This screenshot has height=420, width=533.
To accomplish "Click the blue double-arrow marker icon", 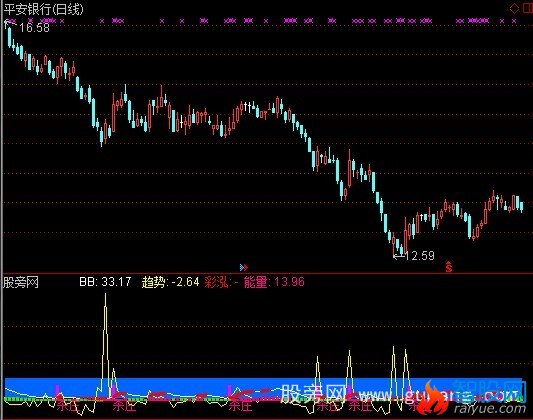I will click(x=244, y=267).
